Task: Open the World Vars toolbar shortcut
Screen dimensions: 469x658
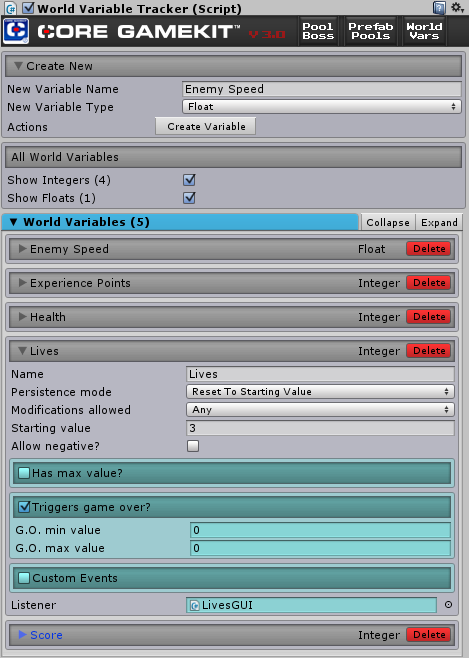Action: tap(424, 31)
